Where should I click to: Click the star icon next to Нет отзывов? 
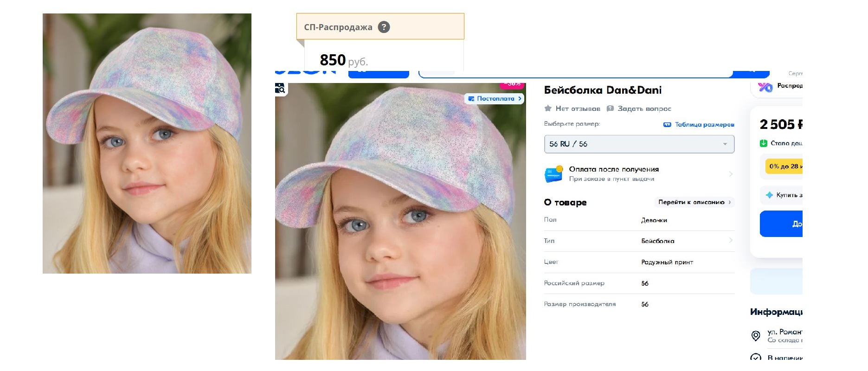coord(548,109)
